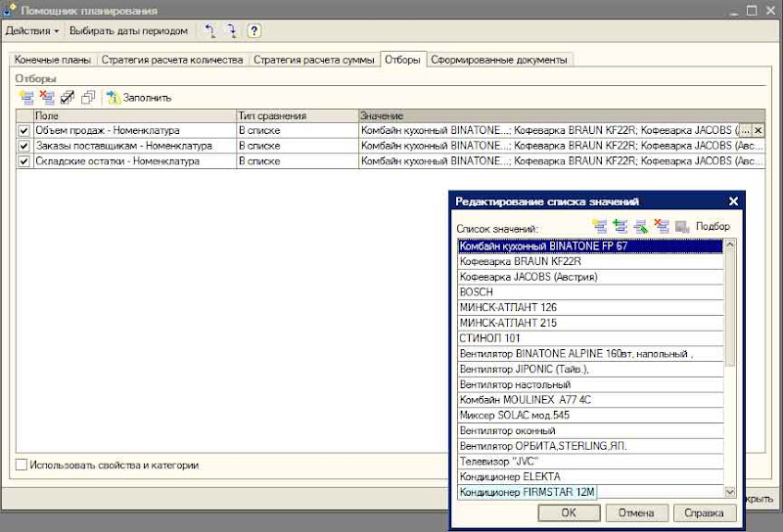Click the help question mark icon
The width and height of the screenshot is (783, 532).
[x=253, y=31]
